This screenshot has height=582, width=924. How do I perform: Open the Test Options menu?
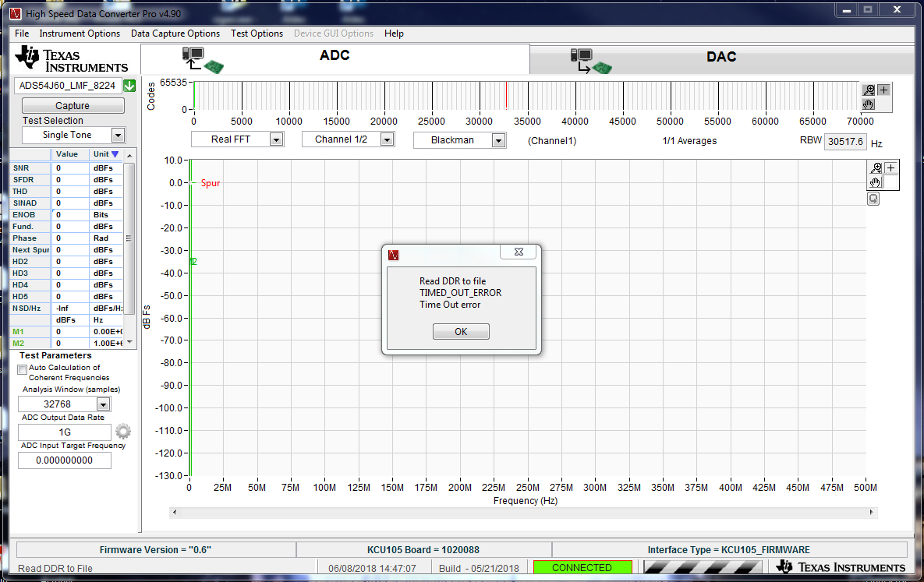(x=257, y=34)
